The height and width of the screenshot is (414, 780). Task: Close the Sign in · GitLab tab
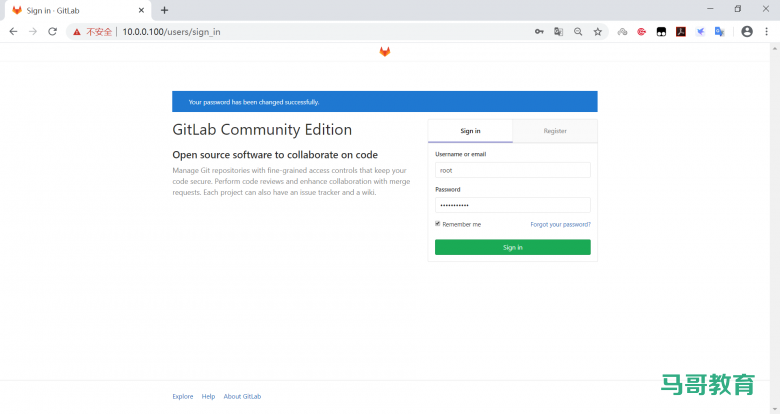pos(141,10)
